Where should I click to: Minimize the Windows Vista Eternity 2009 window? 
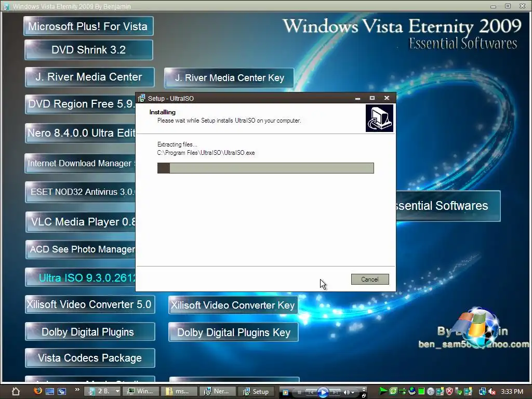click(493, 6)
